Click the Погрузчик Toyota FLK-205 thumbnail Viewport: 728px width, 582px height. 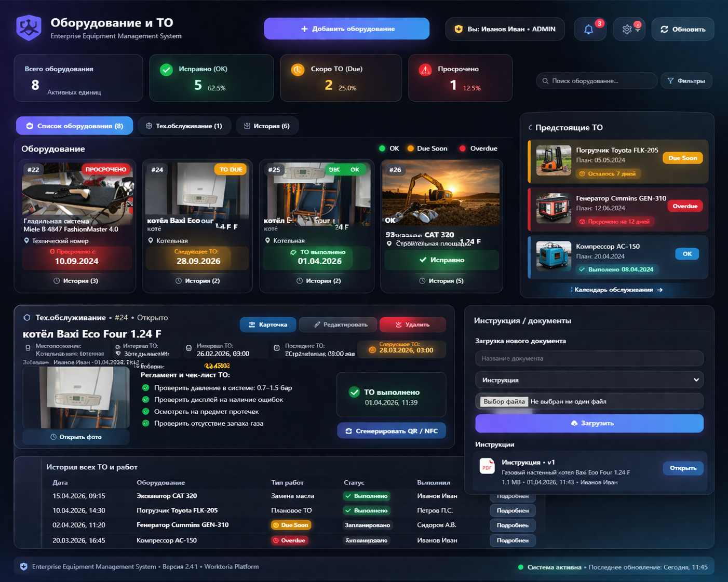pos(554,160)
